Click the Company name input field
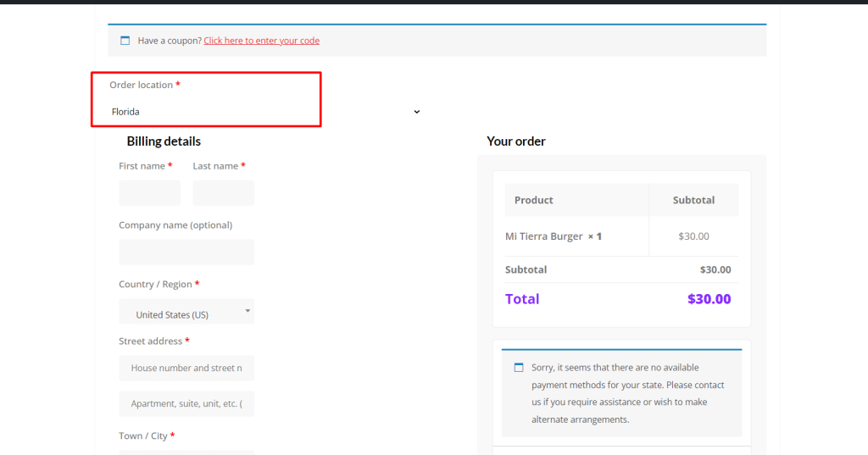 click(186, 252)
